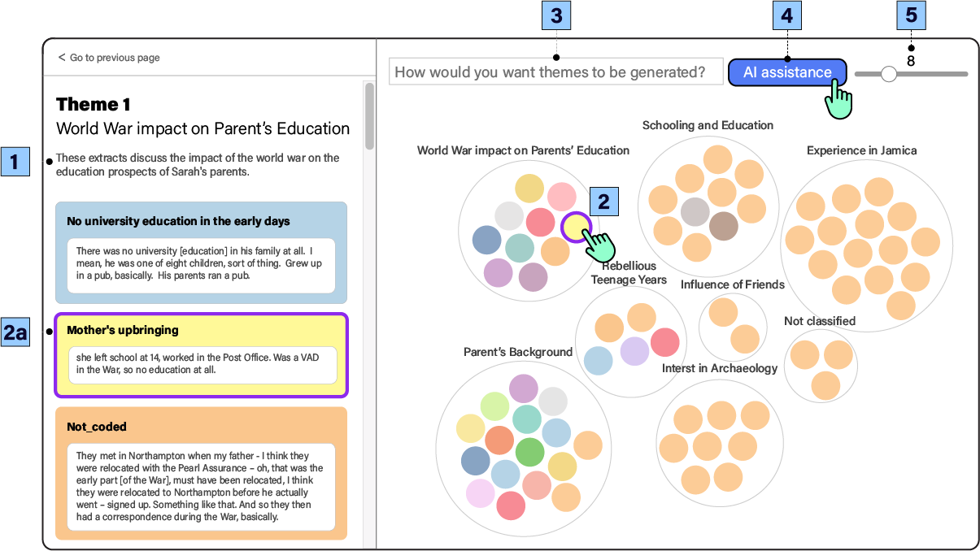Select the light gray bubble in World War cluster
This screenshot has width=980, height=551.
tap(509, 215)
